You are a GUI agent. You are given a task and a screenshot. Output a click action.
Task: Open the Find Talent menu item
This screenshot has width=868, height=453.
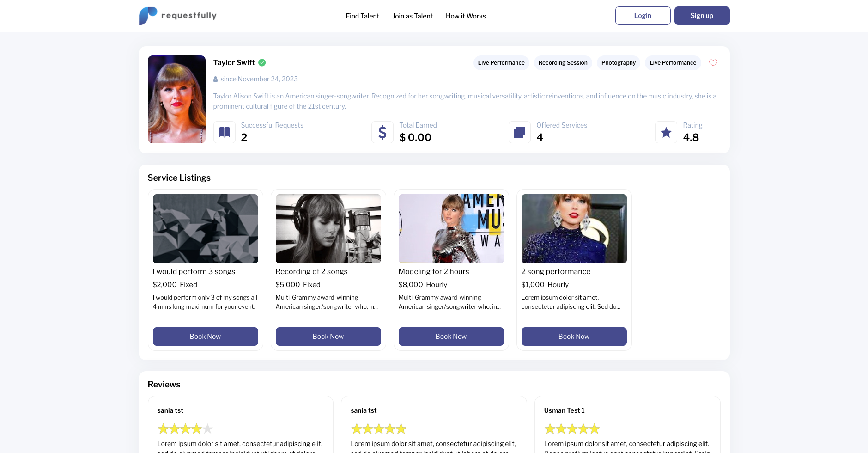click(x=363, y=16)
